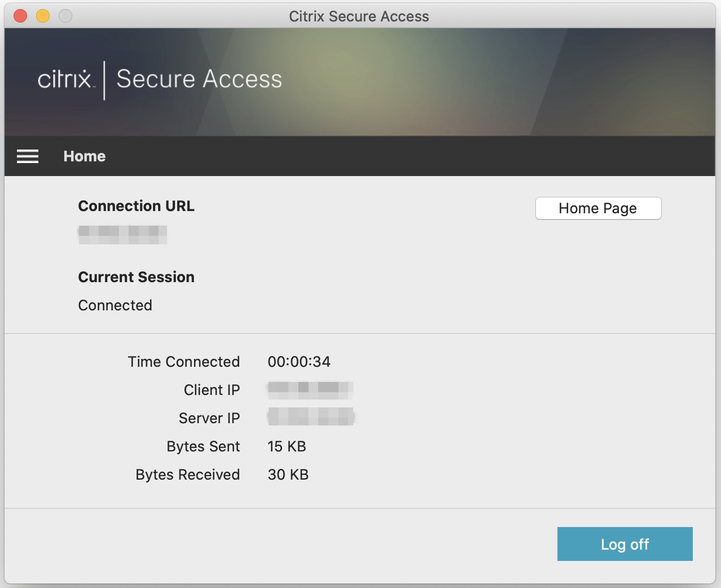Click the blurred Connection URL value
Screen dimensions: 721x588
click(122, 235)
